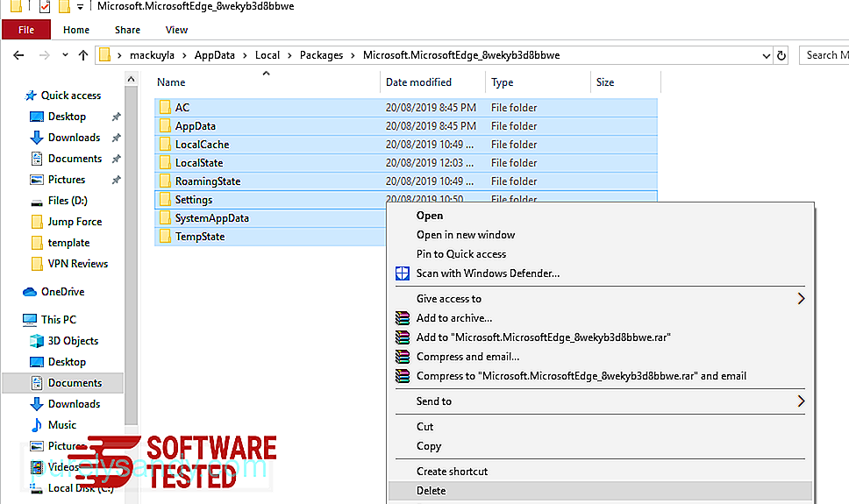Screen dimensions: 849x504
Task: Select the RoamingState folder icon
Action: (165, 181)
